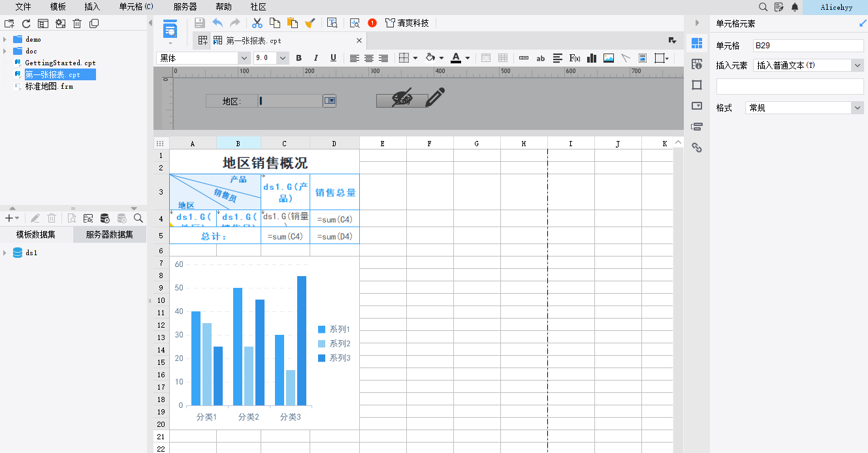Delete selected template via trash icon
This screenshot has height=453, width=868.
pyautogui.click(x=77, y=23)
